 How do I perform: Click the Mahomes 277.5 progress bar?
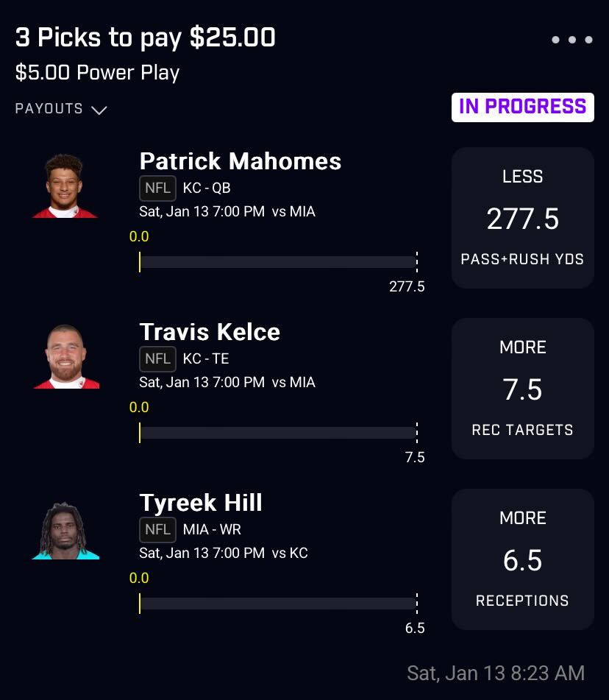[x=279, y=262]
